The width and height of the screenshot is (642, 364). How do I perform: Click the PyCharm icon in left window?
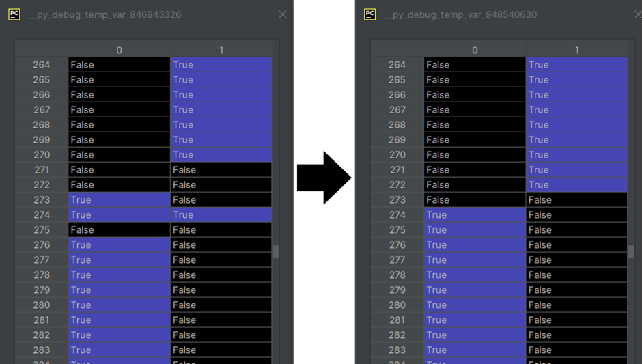14,14
